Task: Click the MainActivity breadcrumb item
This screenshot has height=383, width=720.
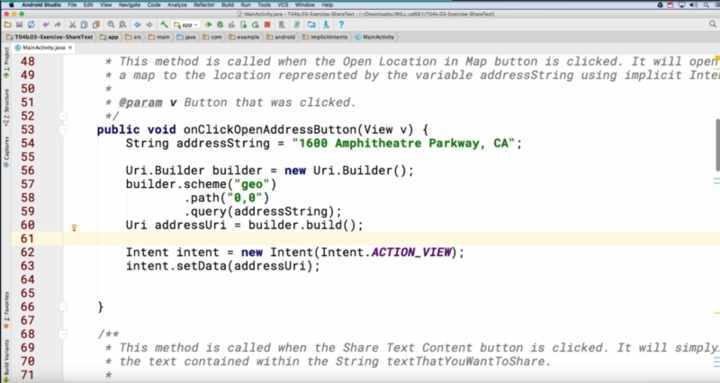Action: (374, 37)
